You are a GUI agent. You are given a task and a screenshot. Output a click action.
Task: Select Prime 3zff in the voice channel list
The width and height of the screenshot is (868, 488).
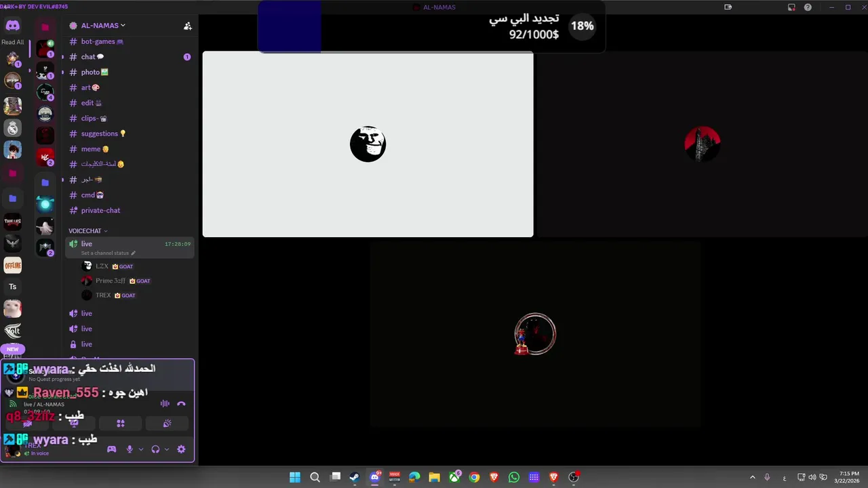[111, 281]
